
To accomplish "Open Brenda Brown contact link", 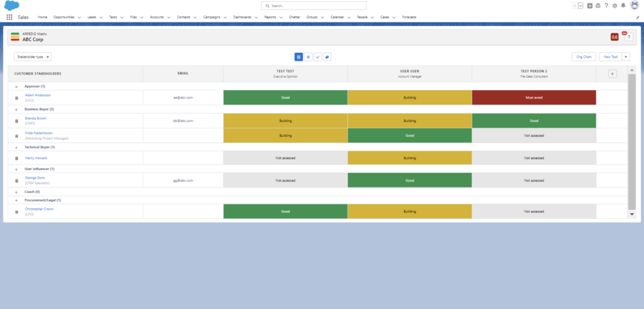I will click(36, 118).
